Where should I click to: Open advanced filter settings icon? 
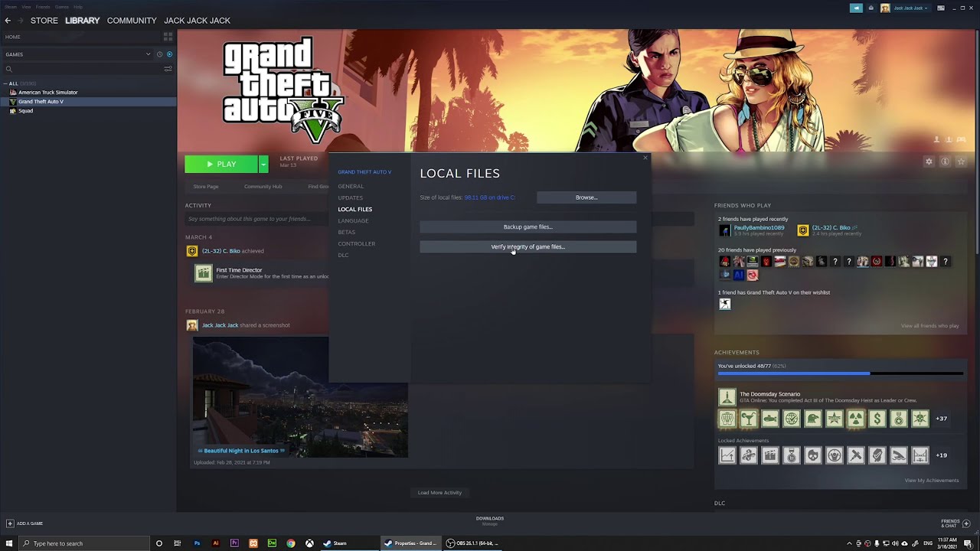[168, 69]
